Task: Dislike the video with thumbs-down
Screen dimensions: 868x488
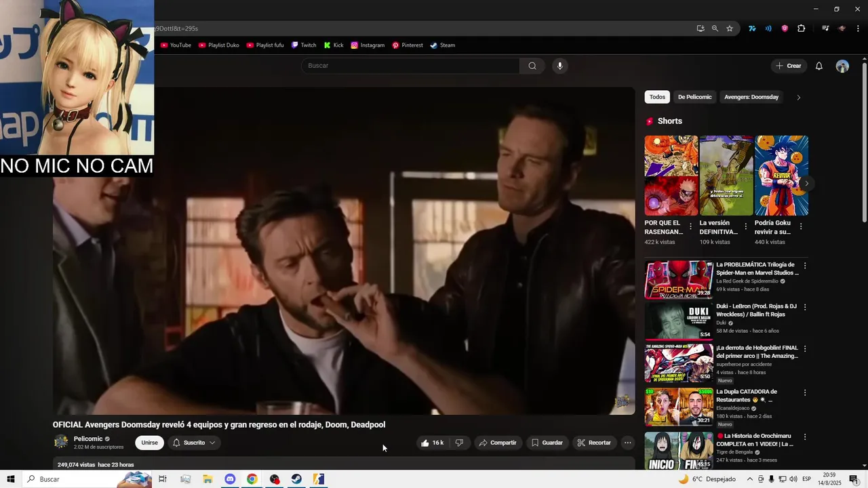Action: (459, 443)
